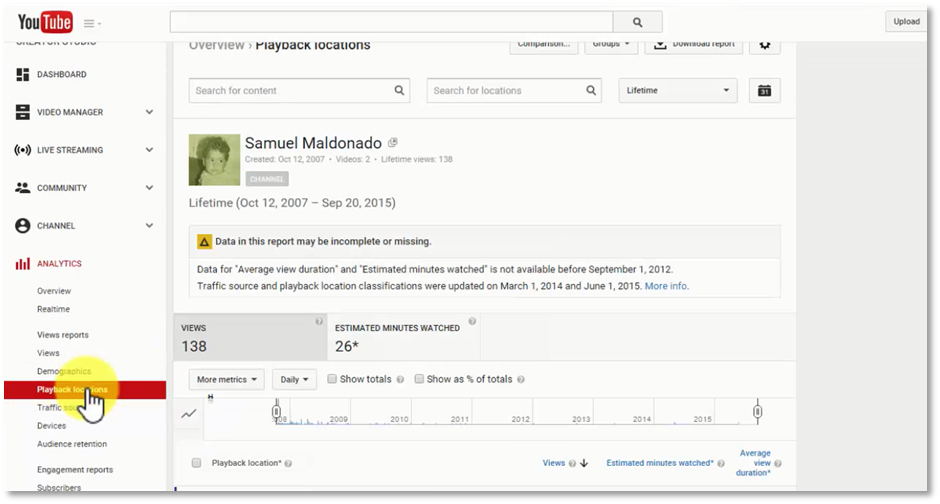Enable Show as % of totals checkbox
Screen dimensions: 940x504
point(419,379)
